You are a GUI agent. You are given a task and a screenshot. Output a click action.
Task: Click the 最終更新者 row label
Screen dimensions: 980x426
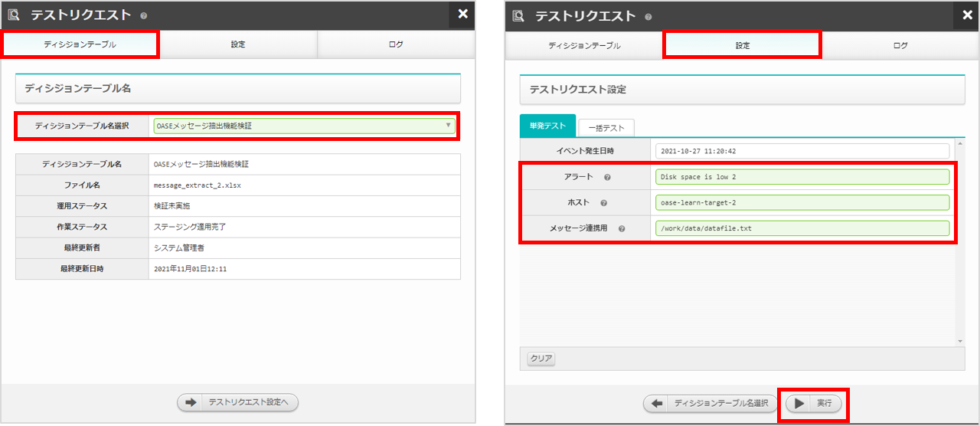pos(82,247)
